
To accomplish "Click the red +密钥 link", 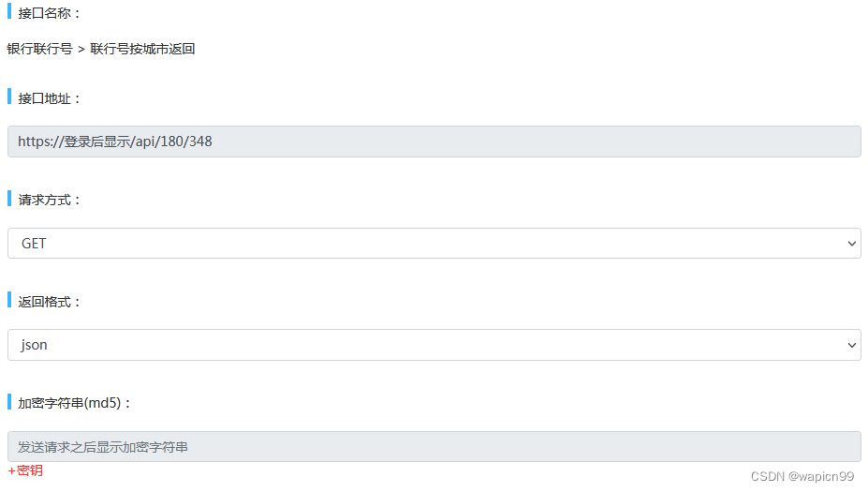I will tap(25, 470).
